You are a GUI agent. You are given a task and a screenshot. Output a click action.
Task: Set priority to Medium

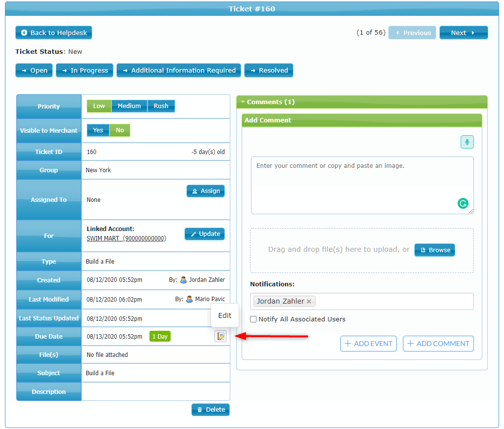pyautogui.click(x=129, y=106)
